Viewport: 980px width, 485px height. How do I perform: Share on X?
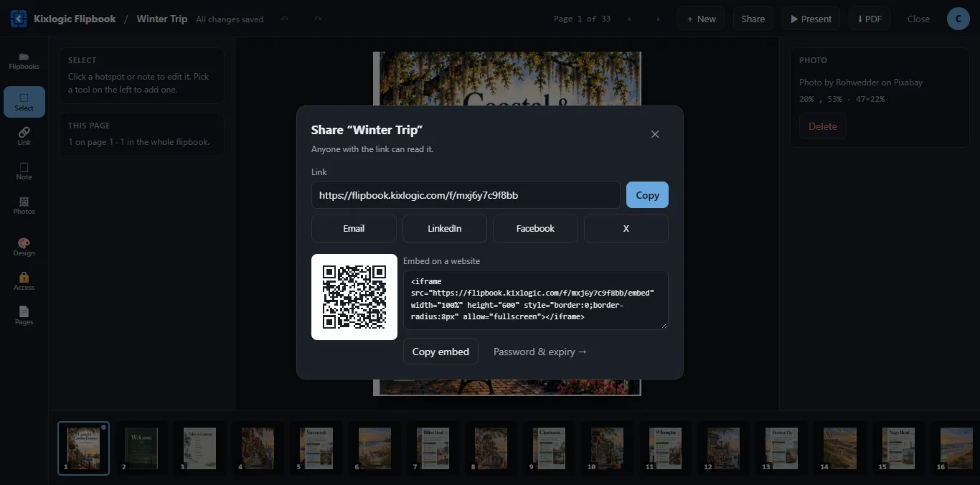[626, 228]
